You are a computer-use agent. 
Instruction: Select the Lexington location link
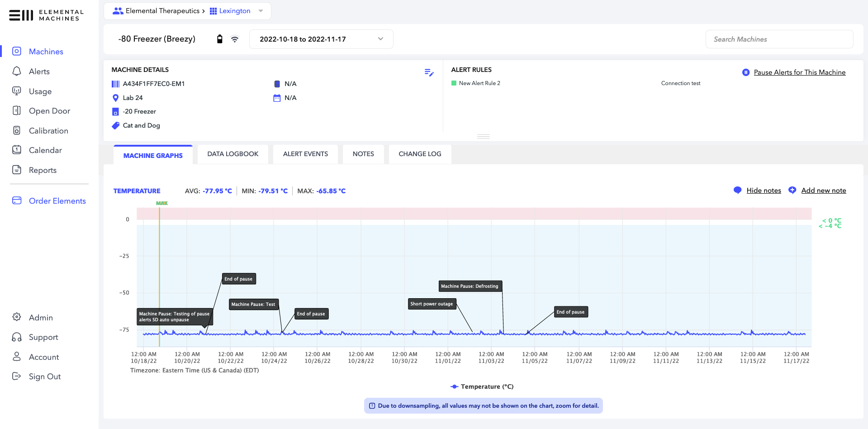point(235,11)
